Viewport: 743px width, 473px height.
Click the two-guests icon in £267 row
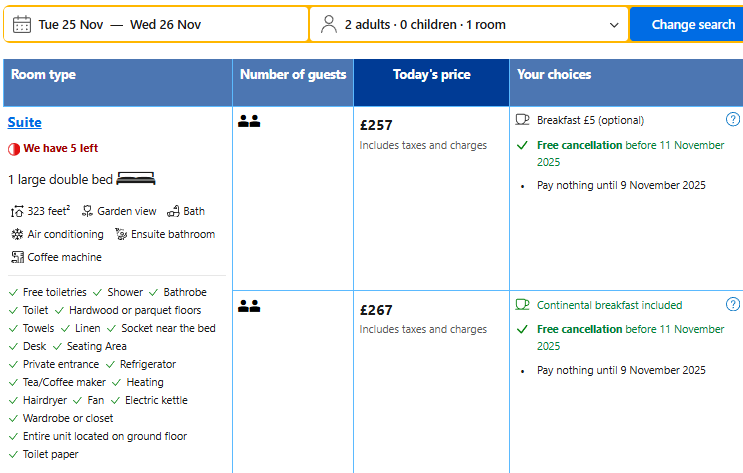click(249, 306)
